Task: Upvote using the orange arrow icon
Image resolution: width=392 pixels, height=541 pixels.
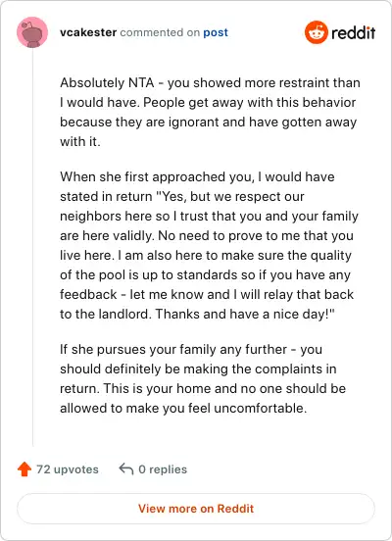Action: 24,469
